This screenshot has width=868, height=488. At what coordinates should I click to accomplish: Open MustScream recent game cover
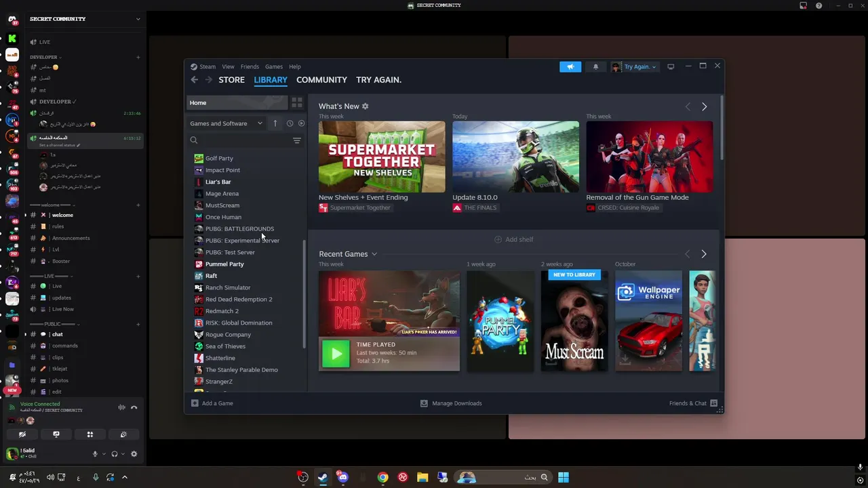(574, 321)
